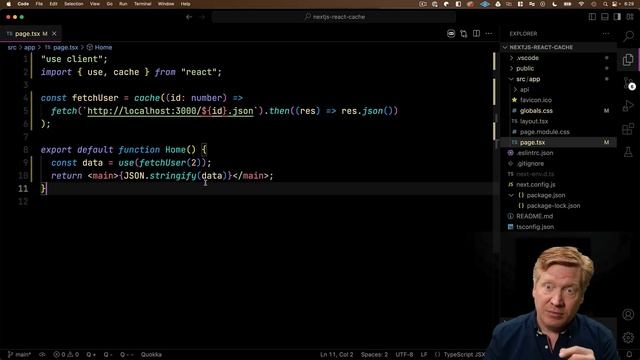Collapse the package.json nested files

point(511,195)
